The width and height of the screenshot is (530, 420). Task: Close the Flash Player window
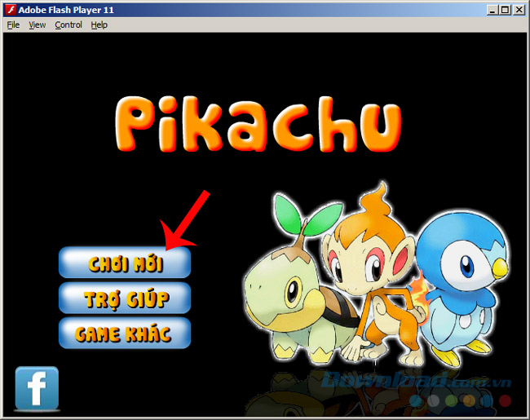click(519, 10)
